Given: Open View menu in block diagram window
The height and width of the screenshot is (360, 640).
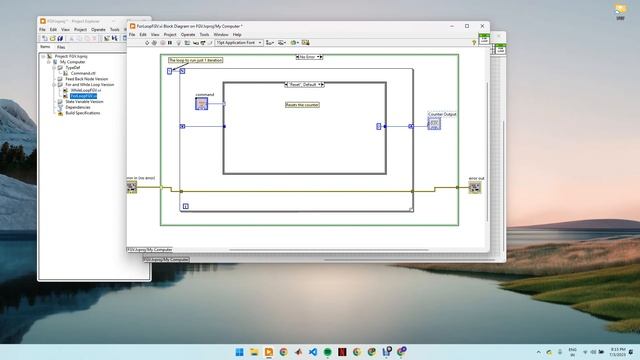Looking at the screenshot, I should [155, 35].
